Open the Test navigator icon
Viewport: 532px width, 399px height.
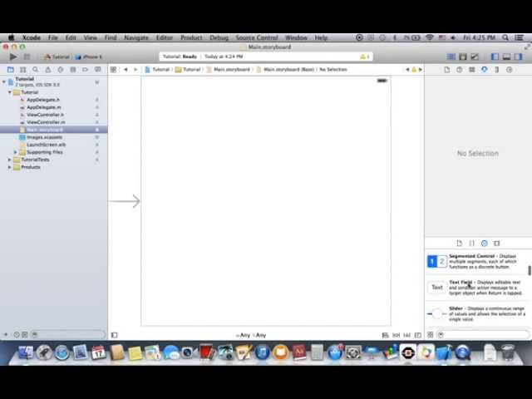pyautogui.click(x=61, y=70)
